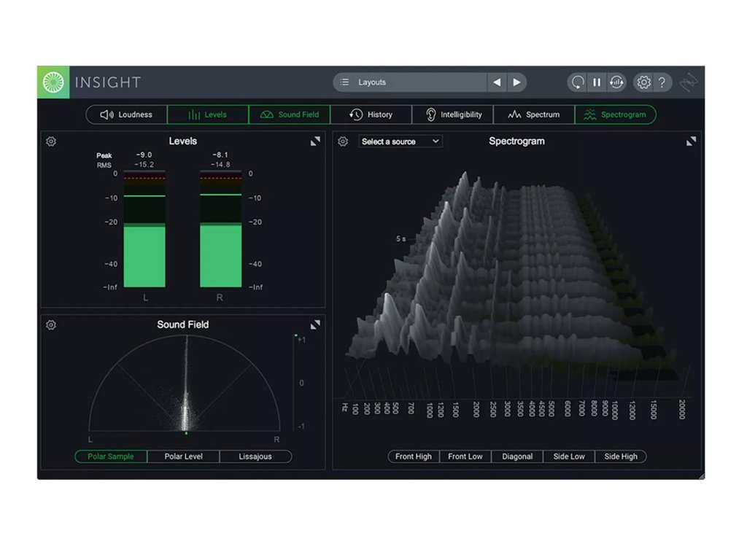Click left channel peak value -9.0
747x560 pixels.
[x=144, y=155]
